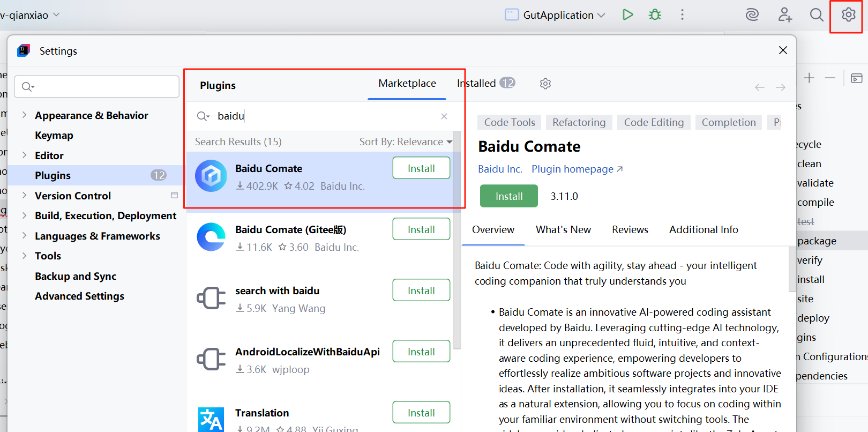Viewport: 868px width, 432px height.
Task: Switch to the Installed plugins tab
Action: 485,83
